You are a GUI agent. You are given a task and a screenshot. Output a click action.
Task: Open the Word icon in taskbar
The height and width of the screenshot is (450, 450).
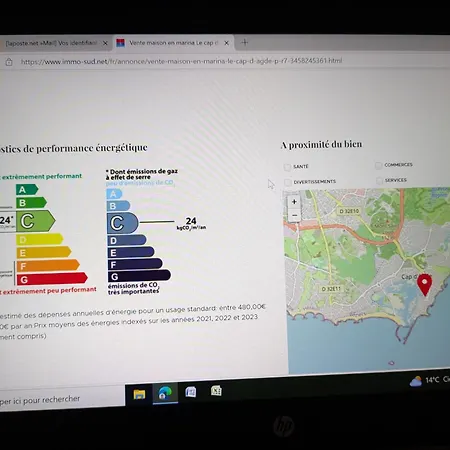[191, 392]
